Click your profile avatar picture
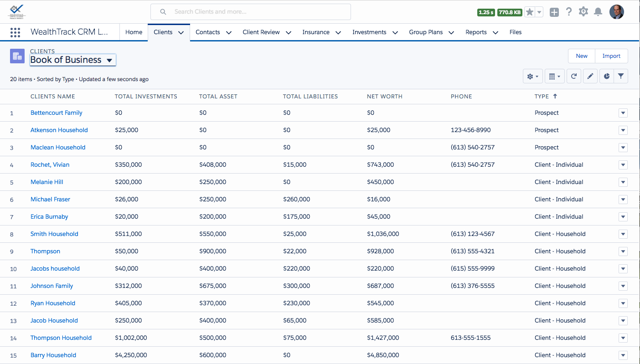This screenshot has height=364, width=640. click(617, 11)
